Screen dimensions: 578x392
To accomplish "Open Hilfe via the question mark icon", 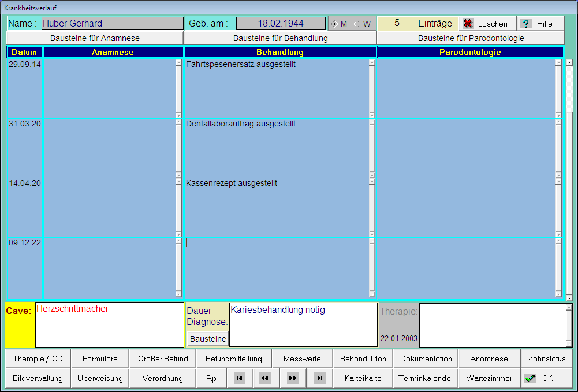I will coord(525,24).
